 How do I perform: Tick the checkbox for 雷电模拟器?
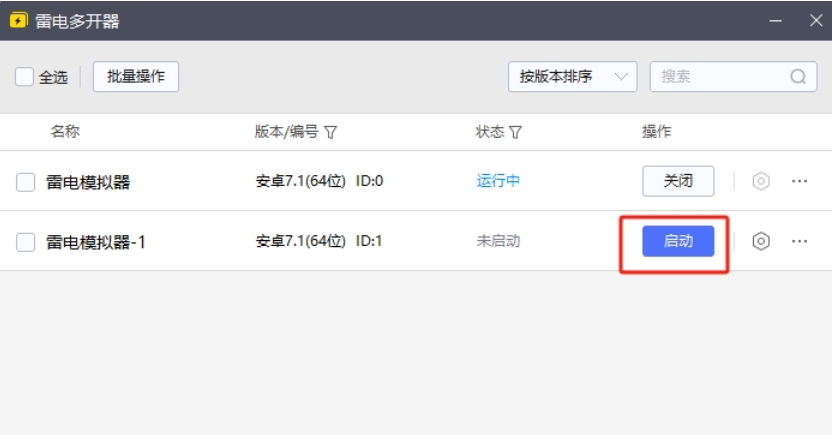[26, 182]
